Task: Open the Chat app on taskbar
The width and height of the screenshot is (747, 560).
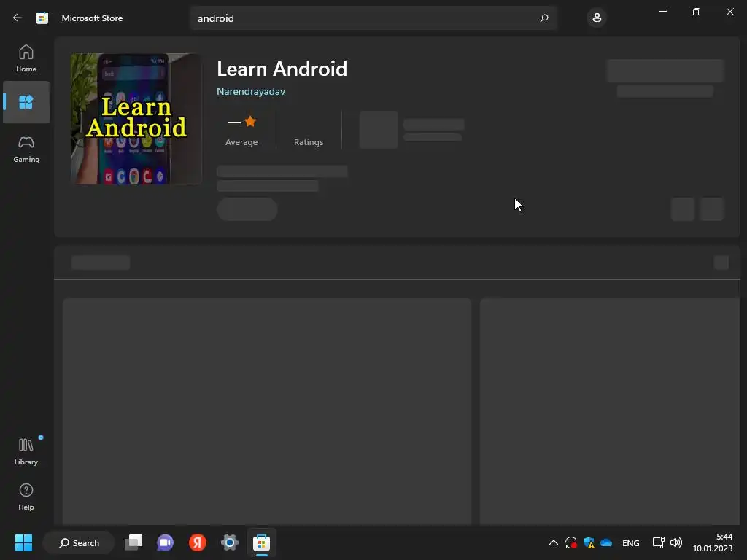Action: click(166, 542)
